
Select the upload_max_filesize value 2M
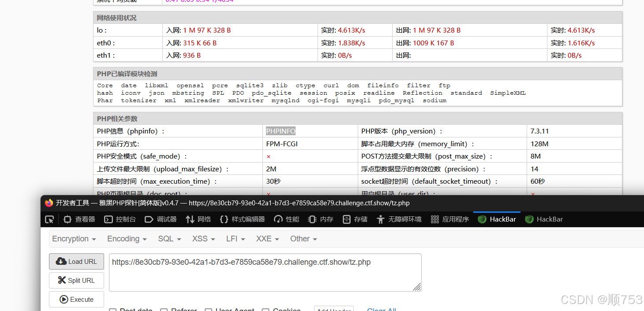point(271,169)
